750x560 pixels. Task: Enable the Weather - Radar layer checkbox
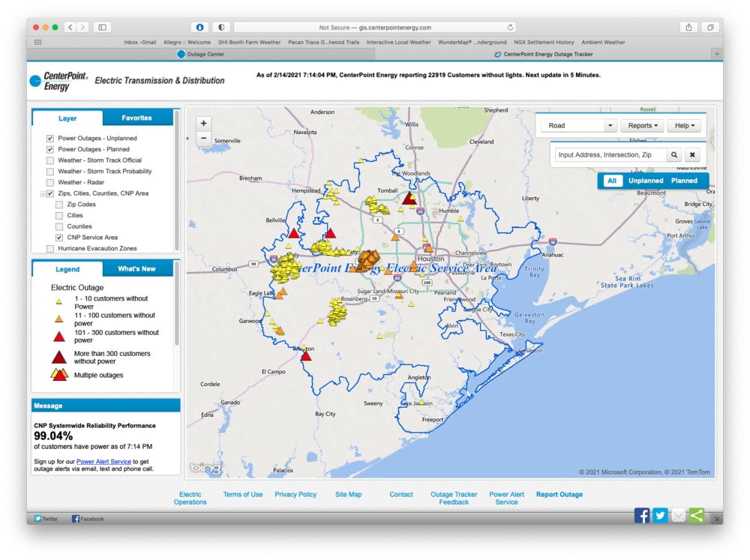(x=50, y=182)
